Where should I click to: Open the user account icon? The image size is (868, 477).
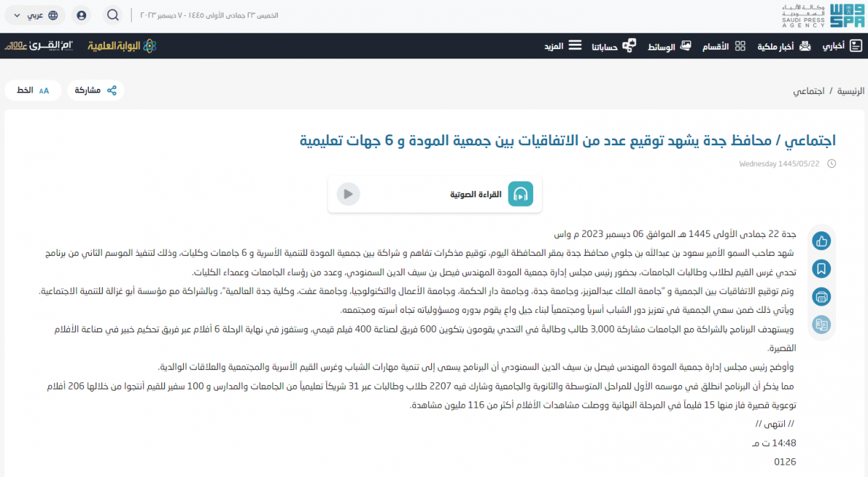[81, 15]
